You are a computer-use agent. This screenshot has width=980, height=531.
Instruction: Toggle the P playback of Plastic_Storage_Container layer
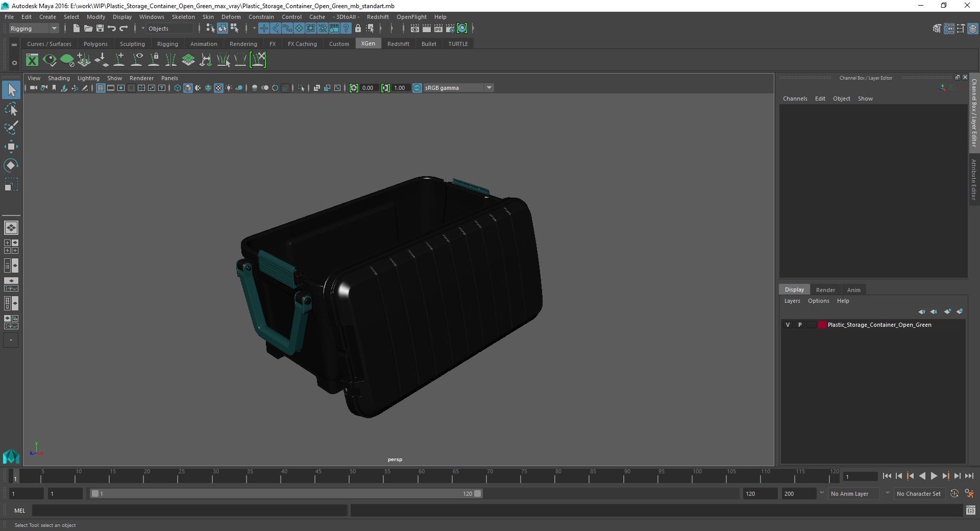[x=800, y=325]
